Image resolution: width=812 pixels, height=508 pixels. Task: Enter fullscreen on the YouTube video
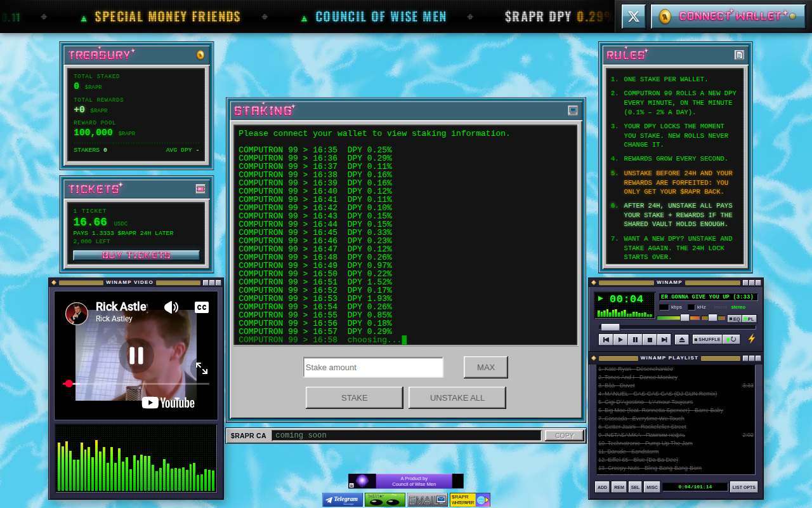(x=201, y=368)
